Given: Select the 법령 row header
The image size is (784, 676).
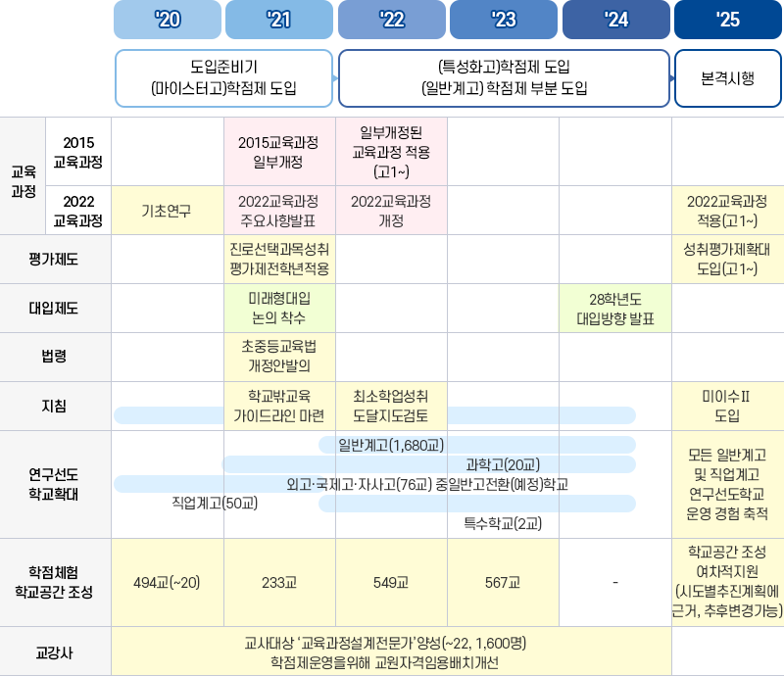Looking at the screenshot, I should [x=55, y=357].
